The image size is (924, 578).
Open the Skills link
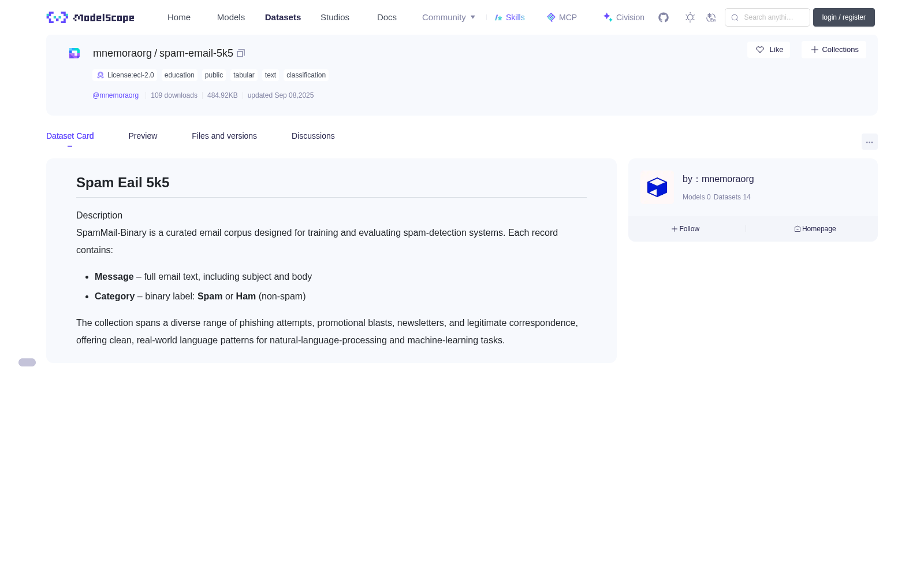click(x=509, y=17)
